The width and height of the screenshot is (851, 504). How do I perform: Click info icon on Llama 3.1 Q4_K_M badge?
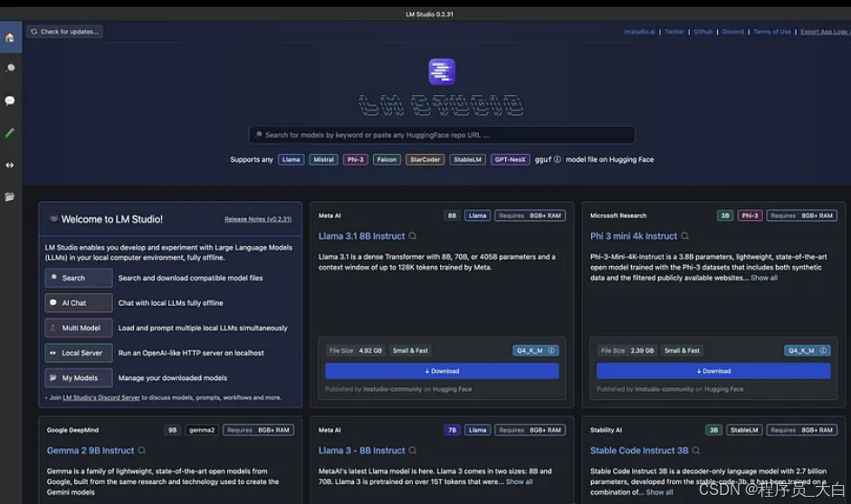(x=551, y=350)
